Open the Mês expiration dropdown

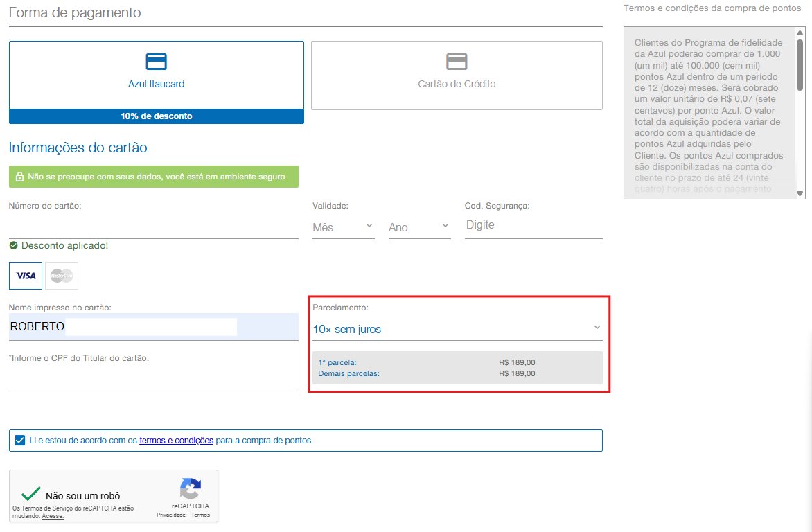coord(343,227)
